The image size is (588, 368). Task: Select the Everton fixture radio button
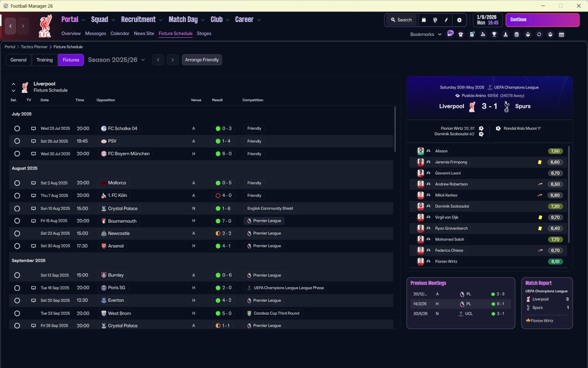pyautogui.click(x=17, y=300)
